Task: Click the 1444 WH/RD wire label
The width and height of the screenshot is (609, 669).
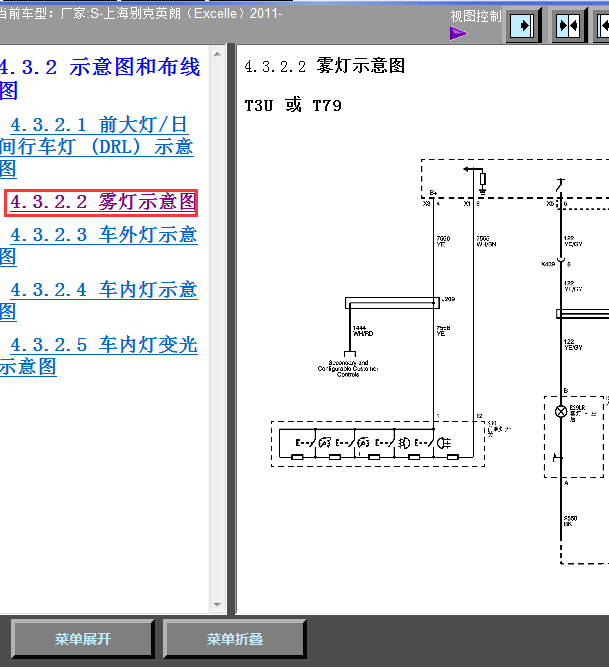Action: point(363,331)
